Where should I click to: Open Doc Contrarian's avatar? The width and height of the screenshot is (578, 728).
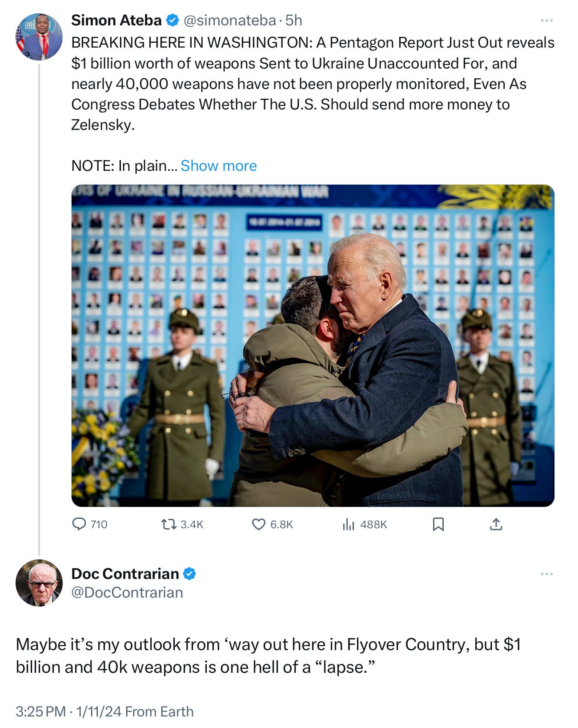[39, 583]
